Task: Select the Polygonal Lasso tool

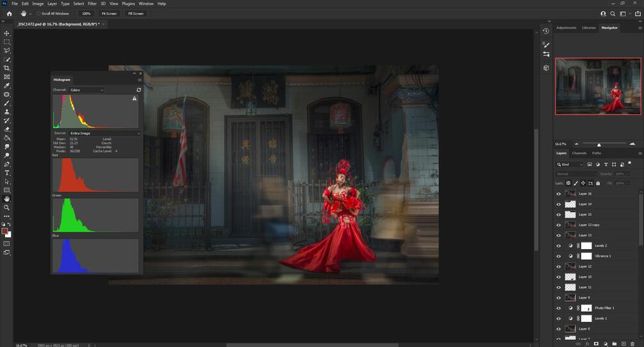Action: click(6, 51)
